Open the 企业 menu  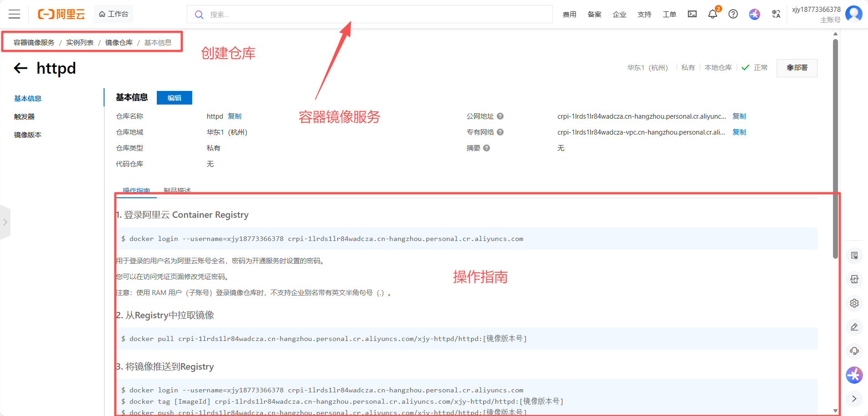619,15
